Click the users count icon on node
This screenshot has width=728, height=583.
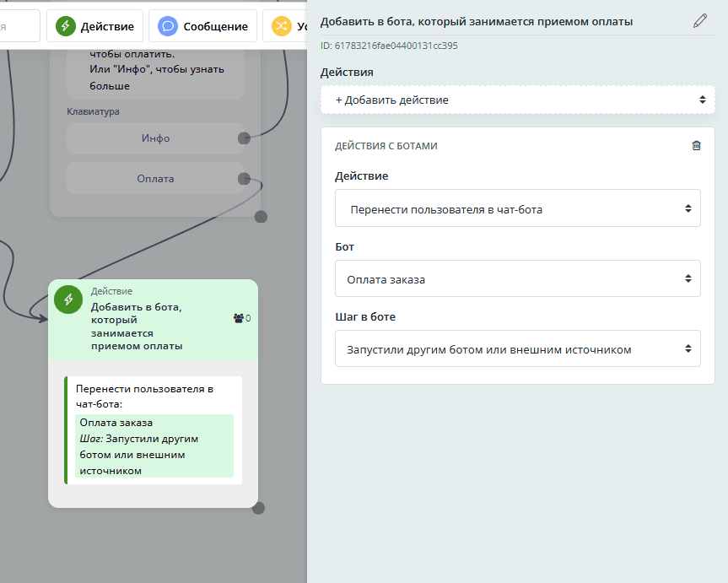tap(238, 318)
